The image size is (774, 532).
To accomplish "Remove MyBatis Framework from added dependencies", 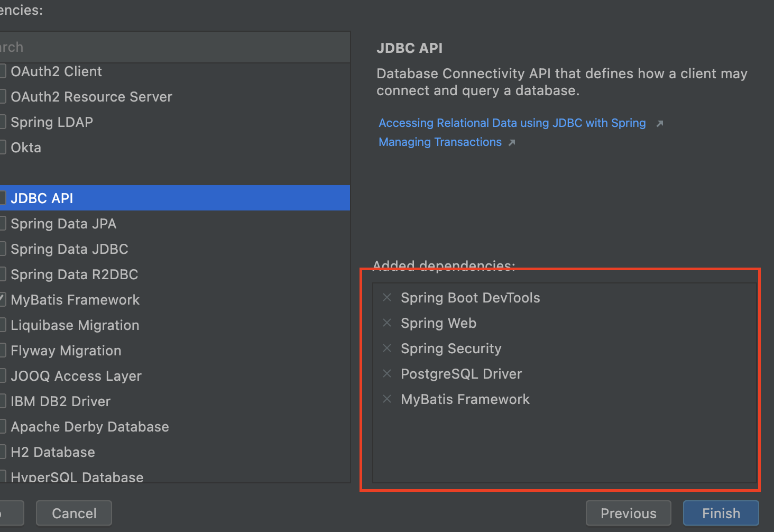I will (387, 399).
